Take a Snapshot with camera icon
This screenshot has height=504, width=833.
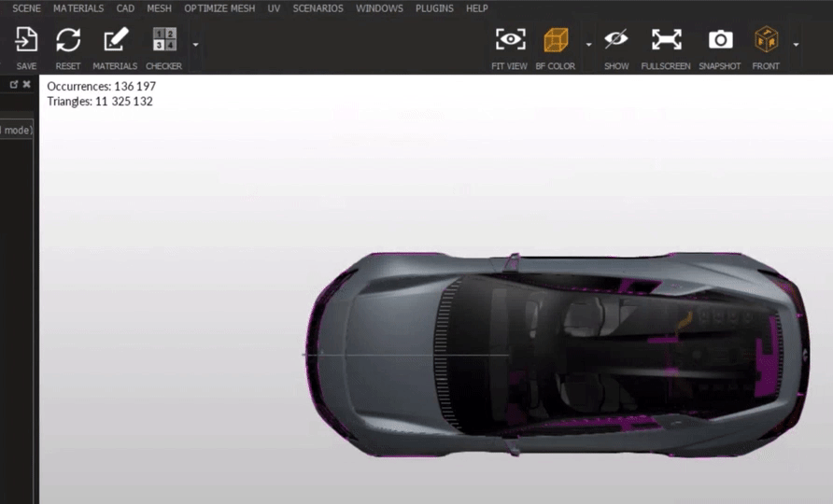(720, 40)
